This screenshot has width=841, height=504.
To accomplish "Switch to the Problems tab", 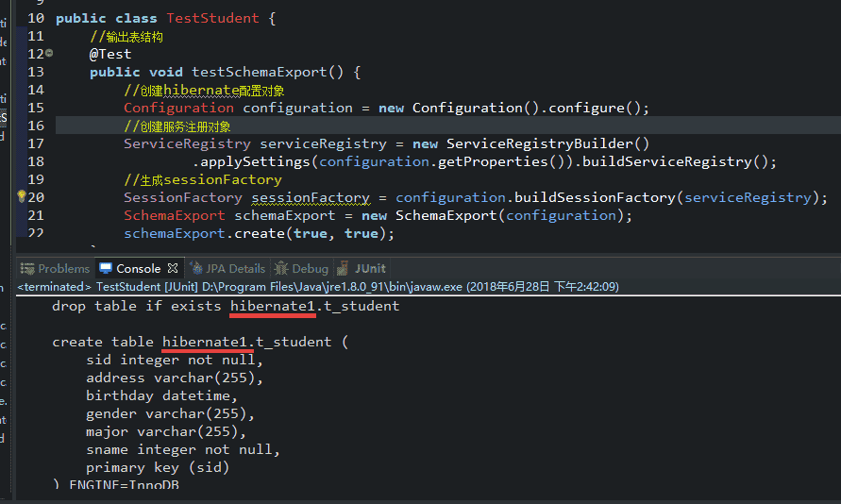I will pyautogui.click(x=55, y=269).
